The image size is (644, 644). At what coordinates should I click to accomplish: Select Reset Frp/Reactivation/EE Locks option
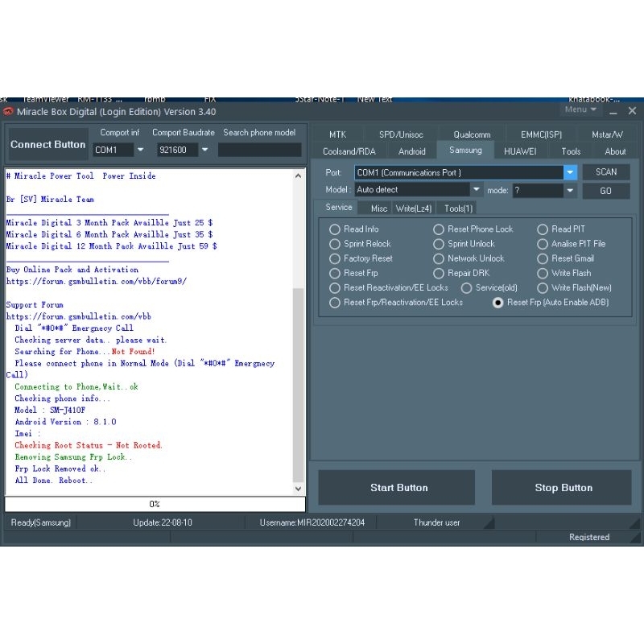tap(335, 303)
